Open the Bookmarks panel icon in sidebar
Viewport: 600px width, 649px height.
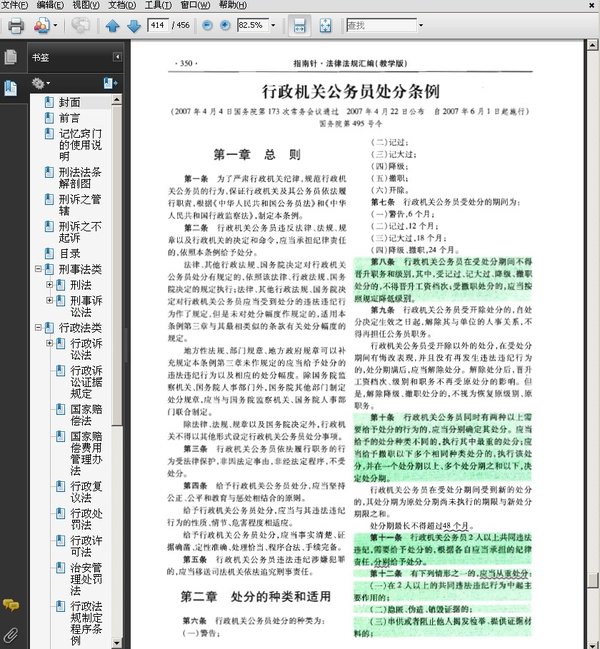[10, 88]
